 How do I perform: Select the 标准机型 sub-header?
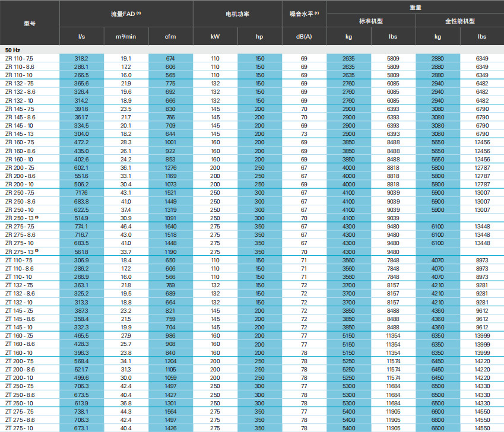[370, 21]
